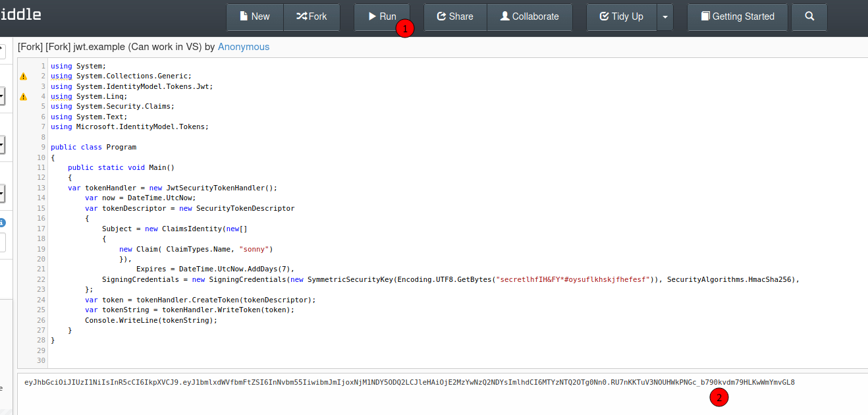Click the fiddle title "jwt.example (Can work in VS)"
Image resolution: width=868 pixels, height=415 pixels.
[138, 47]
